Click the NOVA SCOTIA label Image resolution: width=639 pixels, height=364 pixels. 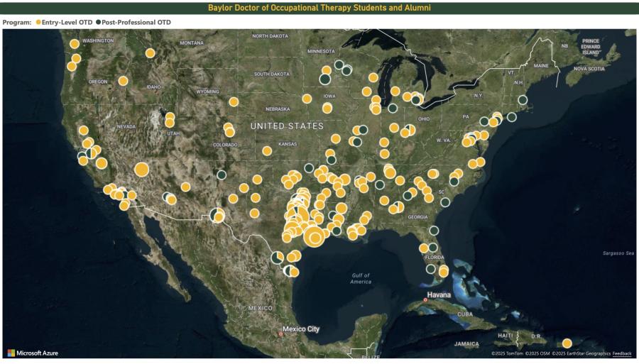[x=589, y=69]
